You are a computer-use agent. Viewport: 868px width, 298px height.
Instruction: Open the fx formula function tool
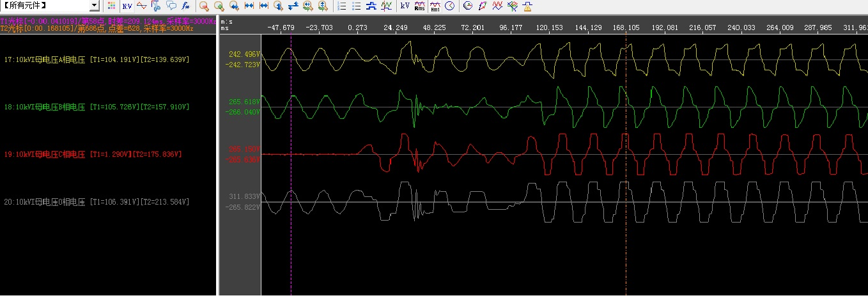pos(185,6)
